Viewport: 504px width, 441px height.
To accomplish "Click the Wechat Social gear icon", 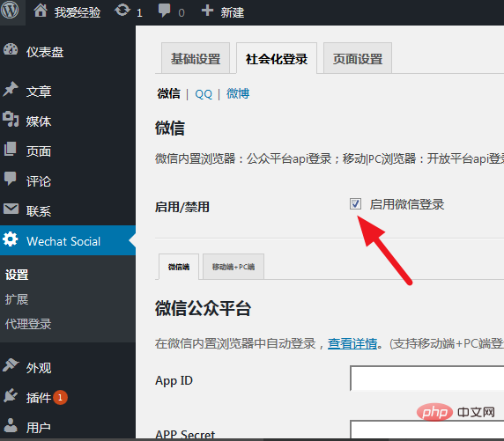I will coord(11,239).
